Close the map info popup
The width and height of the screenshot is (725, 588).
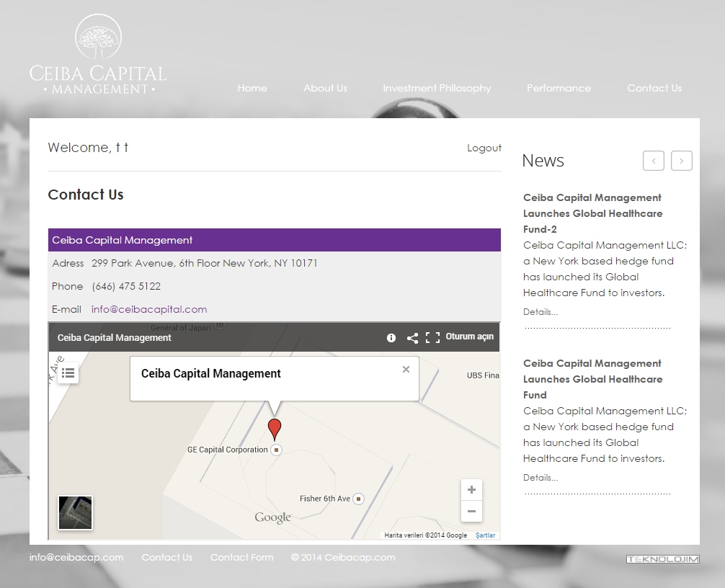[x=406, y=370]
